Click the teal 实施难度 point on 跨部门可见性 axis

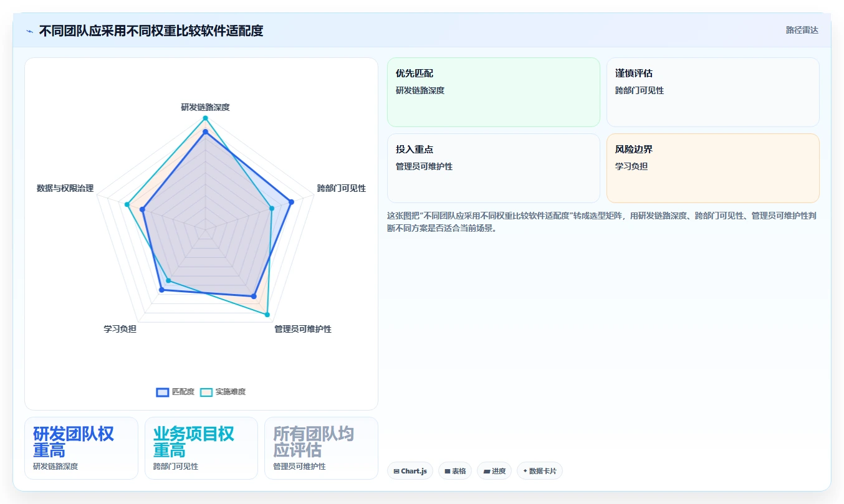click(x=272, y=208)
